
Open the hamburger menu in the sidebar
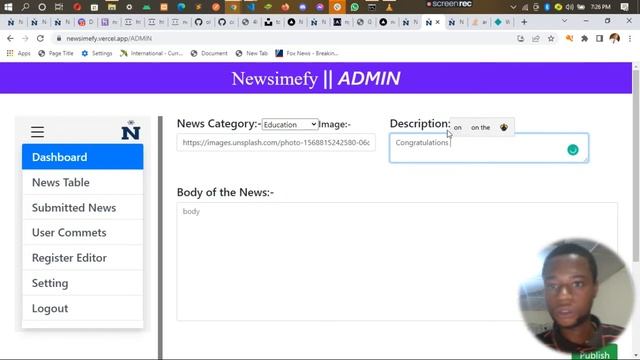click(x=37, y=132)
